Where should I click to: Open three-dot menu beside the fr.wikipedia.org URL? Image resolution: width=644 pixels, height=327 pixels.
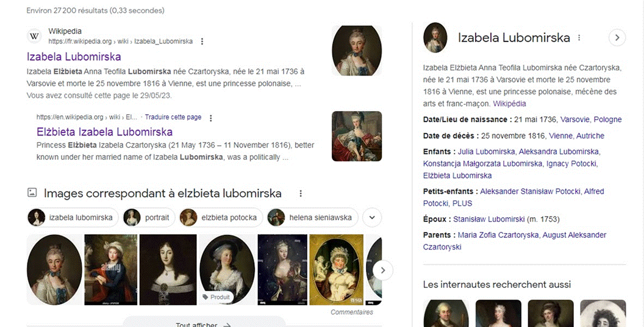click(202, 41)
